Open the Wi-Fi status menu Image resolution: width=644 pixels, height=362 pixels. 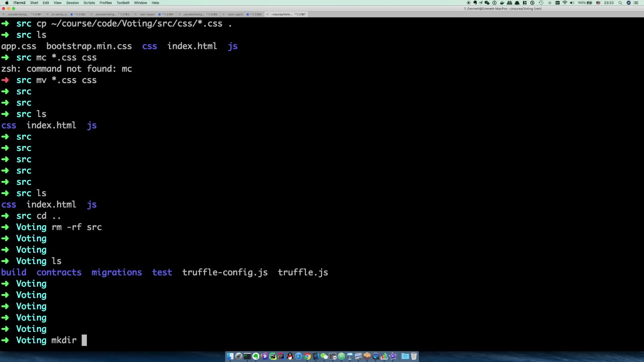565,3
